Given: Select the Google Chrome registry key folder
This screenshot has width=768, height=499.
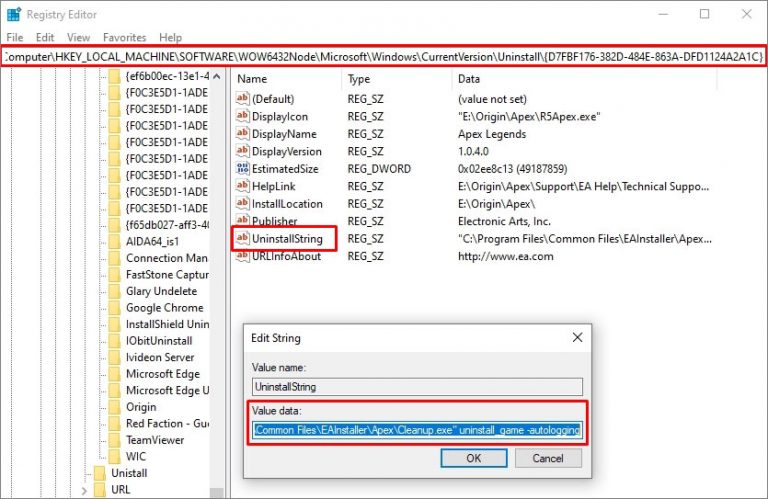Looking at the screenshot, I should (x=164, y=308).
